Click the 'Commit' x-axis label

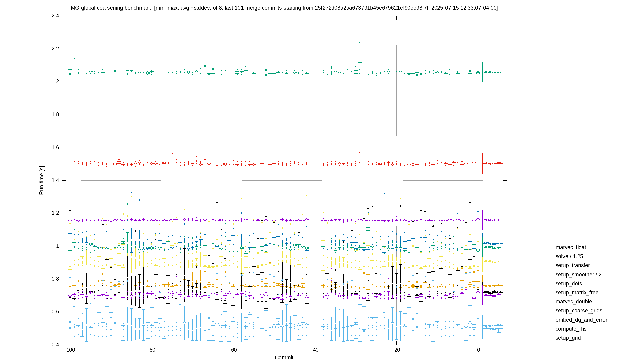pyautogui.click(x=284, y=358)
